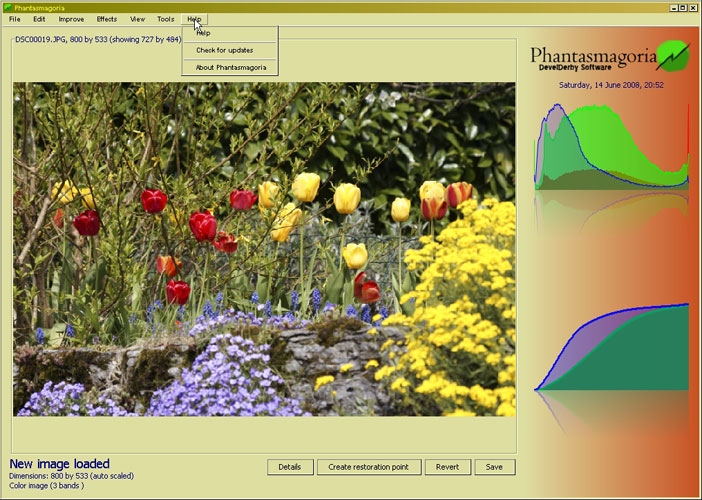Open the Effects menu
Viewport: 702px width, 500px height.
(x=107, y=19)
